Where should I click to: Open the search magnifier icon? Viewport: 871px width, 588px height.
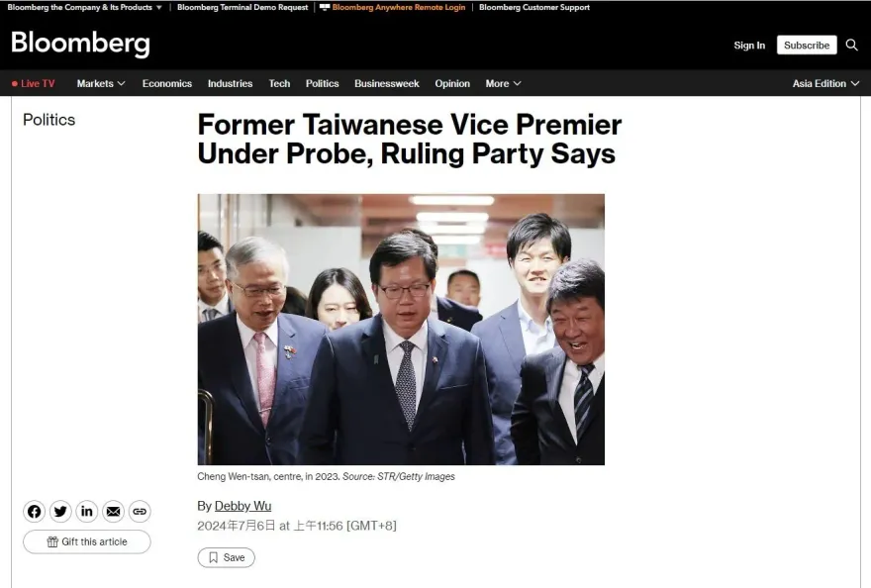point(851,45)
